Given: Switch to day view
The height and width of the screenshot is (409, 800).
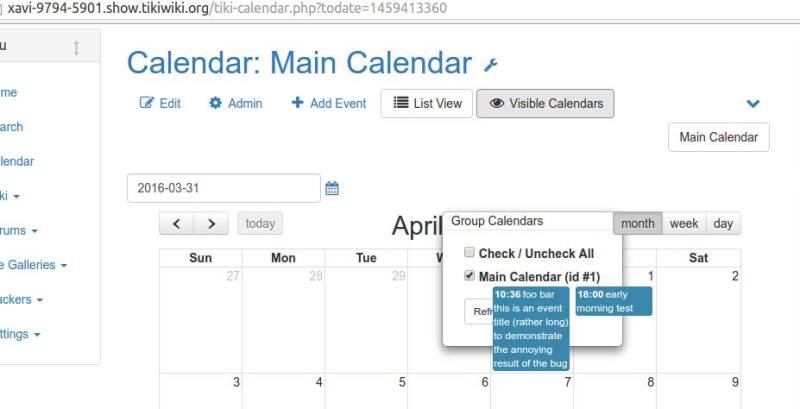Looking at the screenshot, I should click(723, 223).
